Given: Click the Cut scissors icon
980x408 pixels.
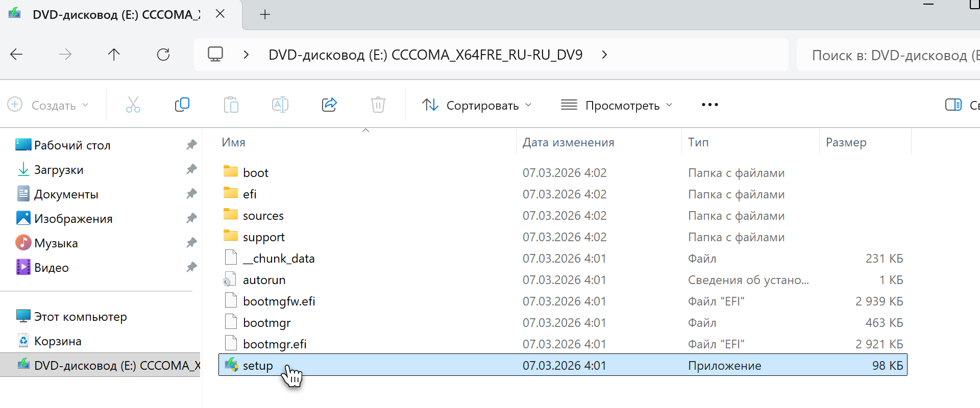Looking at the screenshot, I should (133, 105).
